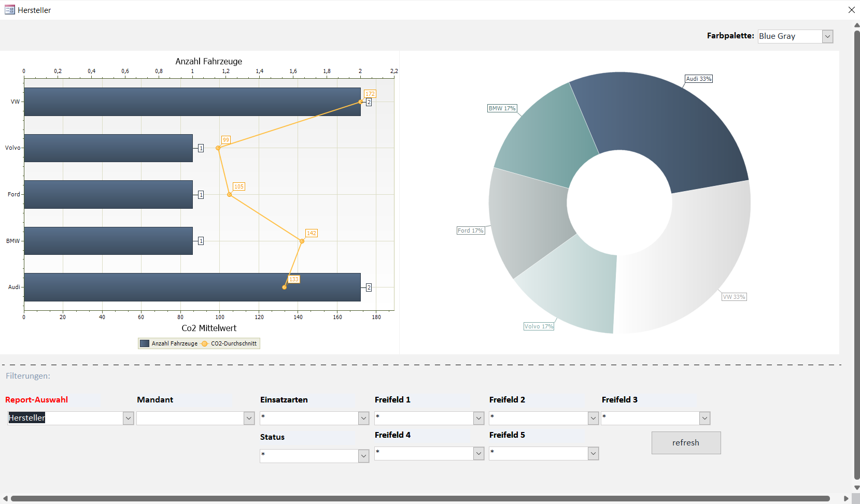Click the VW bar in bar chart

[x=192, y=102]
